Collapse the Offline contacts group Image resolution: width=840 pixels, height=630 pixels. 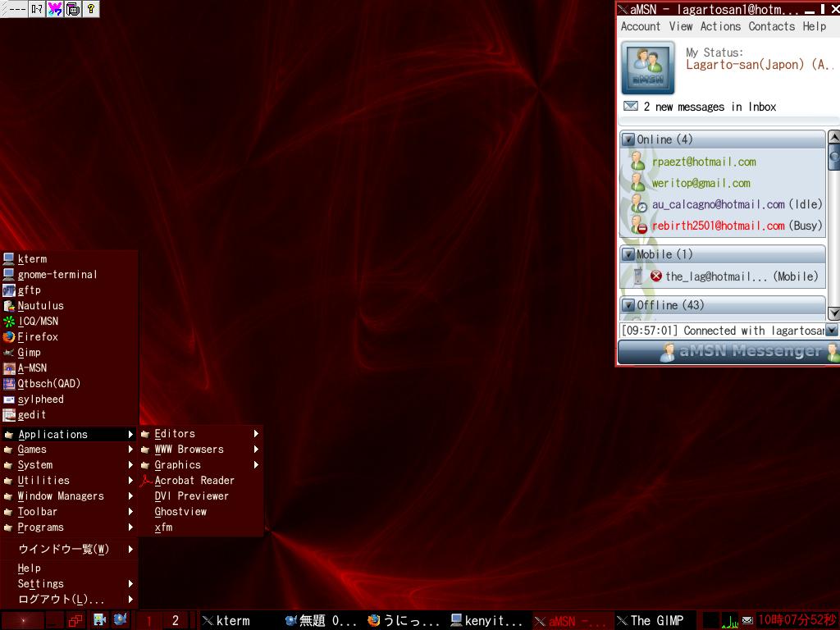tap(628, 306)
